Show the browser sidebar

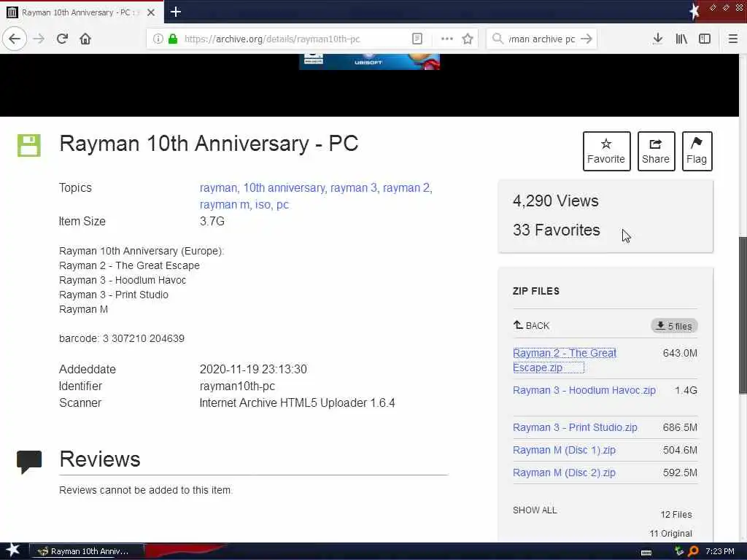coord(705,39)
